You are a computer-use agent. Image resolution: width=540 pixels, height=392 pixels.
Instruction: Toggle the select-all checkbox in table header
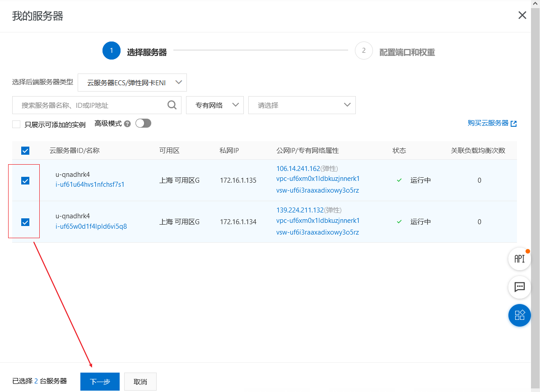tap(25, 151)
